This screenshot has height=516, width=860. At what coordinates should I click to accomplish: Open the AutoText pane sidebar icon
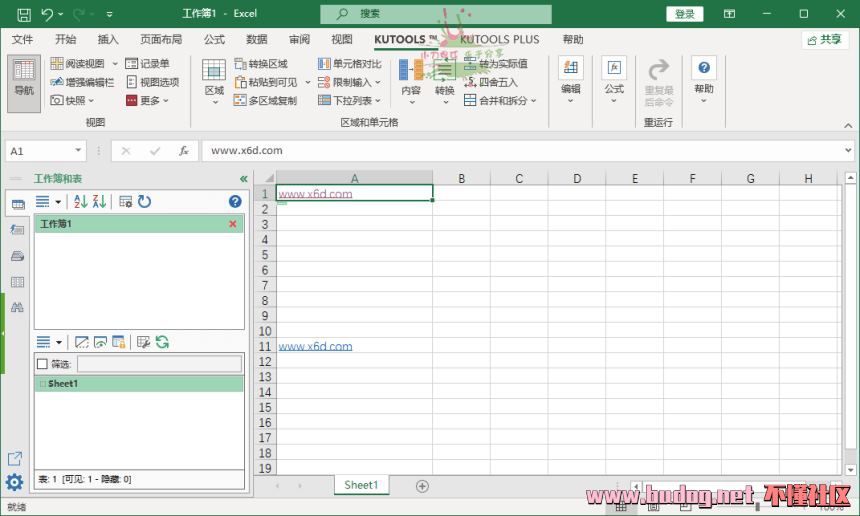click(x=17, y=230)
